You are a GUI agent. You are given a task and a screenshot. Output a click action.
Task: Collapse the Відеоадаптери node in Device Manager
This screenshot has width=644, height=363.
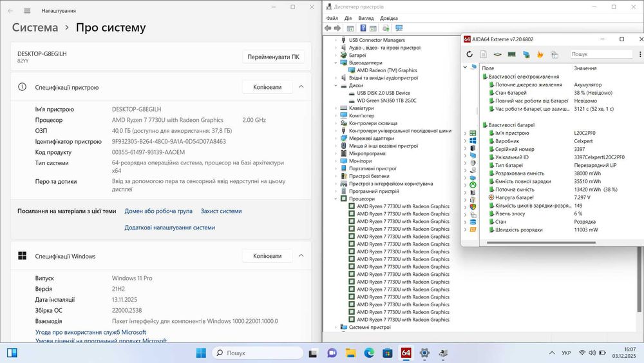[336, 63]
